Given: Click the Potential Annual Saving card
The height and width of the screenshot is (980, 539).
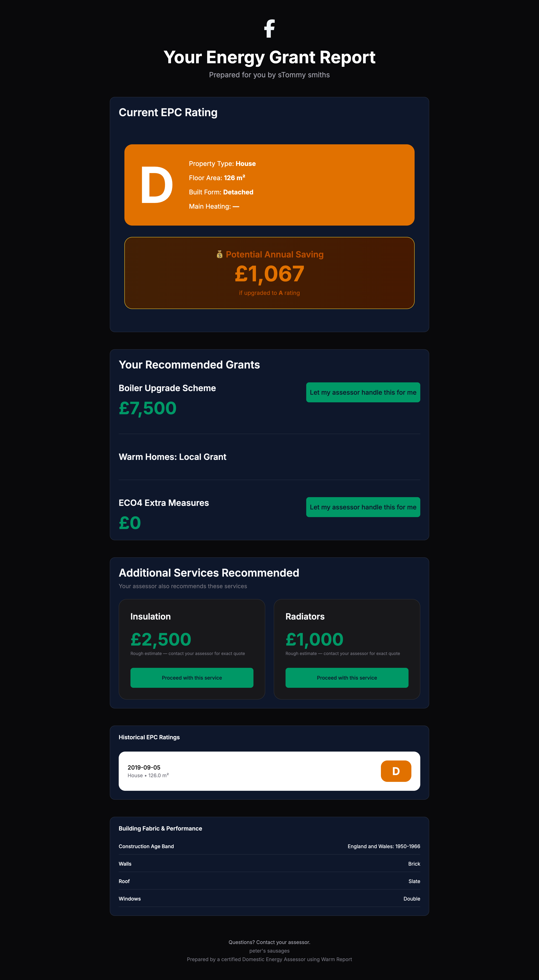Looking at the screenshot, I should (x=269, y=272).
